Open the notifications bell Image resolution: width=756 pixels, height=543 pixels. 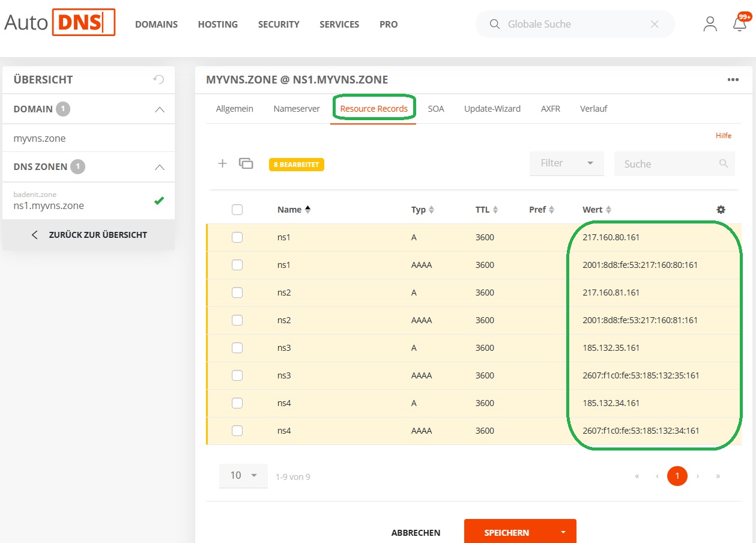point(740,24)
